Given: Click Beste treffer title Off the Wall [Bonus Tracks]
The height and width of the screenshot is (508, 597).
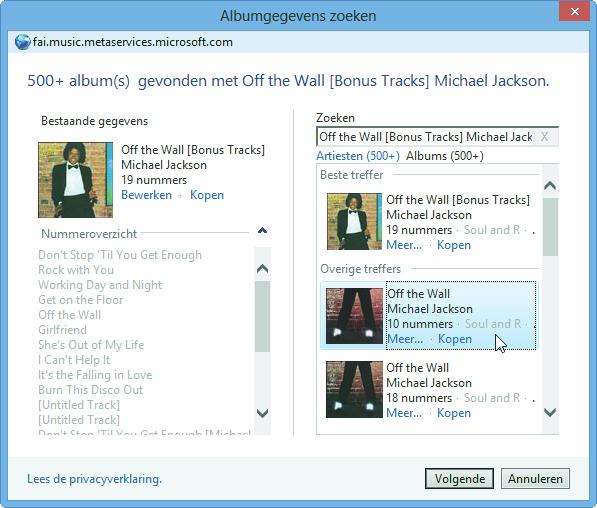Looking at the screenshot, I should 458,200.
